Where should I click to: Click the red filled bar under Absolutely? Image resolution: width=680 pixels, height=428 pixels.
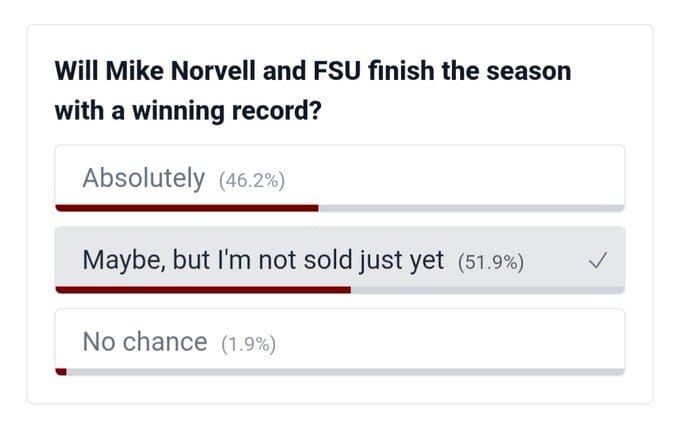pyautogui.click(x=186, y=208)
